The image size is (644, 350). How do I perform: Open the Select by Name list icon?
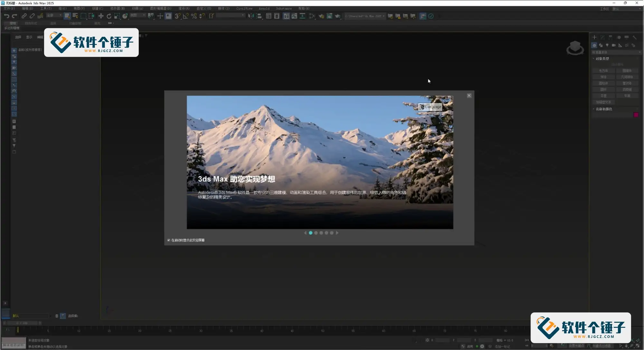point(75,16)
